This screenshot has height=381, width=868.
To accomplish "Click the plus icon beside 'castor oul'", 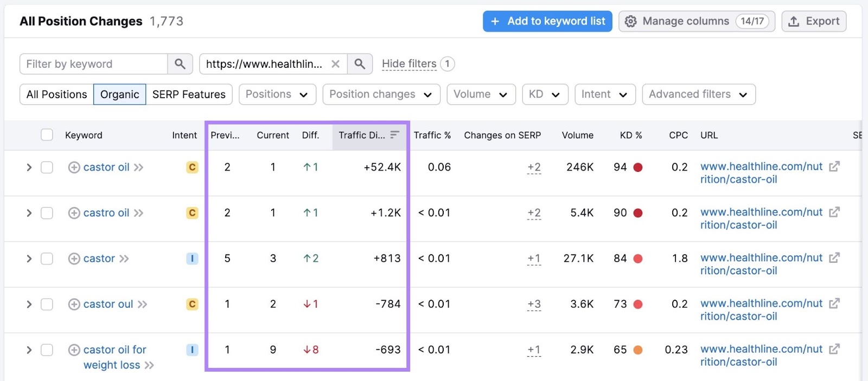I will click(74, 304).
